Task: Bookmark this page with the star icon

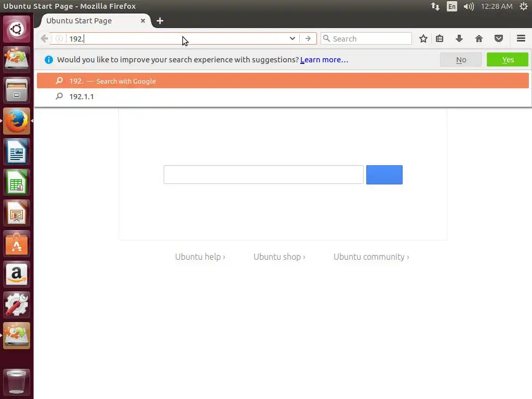Action: [423, 38]
